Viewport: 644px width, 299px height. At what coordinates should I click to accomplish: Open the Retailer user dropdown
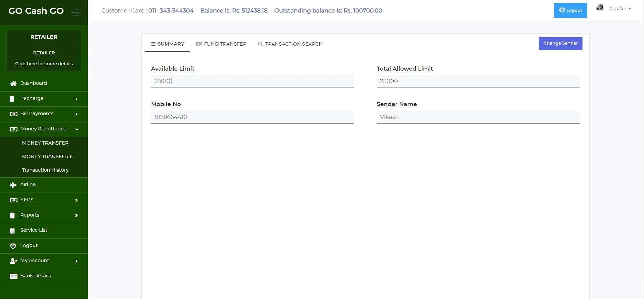point(620,9)
